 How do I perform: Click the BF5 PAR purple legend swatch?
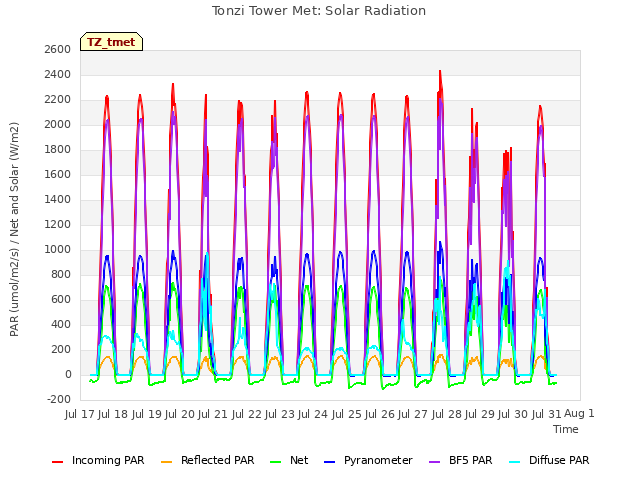(x=435, y=461)
